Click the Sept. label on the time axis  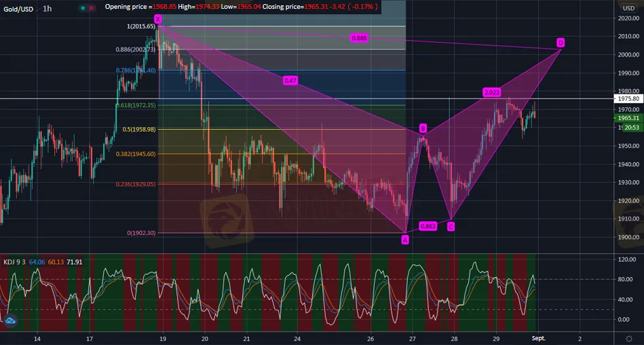[x=538, y=338]
